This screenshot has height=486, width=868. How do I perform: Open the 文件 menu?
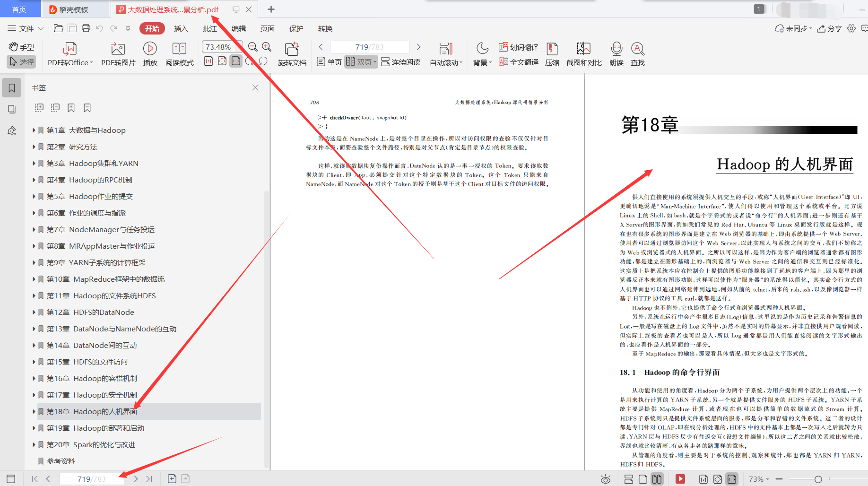pyautogui.click(x=26, y=28)
